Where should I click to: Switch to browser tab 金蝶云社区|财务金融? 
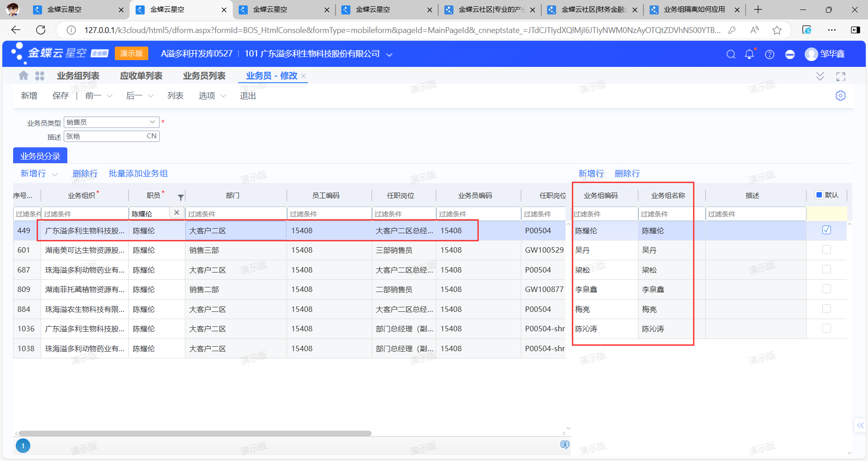[x=593, y=9]
